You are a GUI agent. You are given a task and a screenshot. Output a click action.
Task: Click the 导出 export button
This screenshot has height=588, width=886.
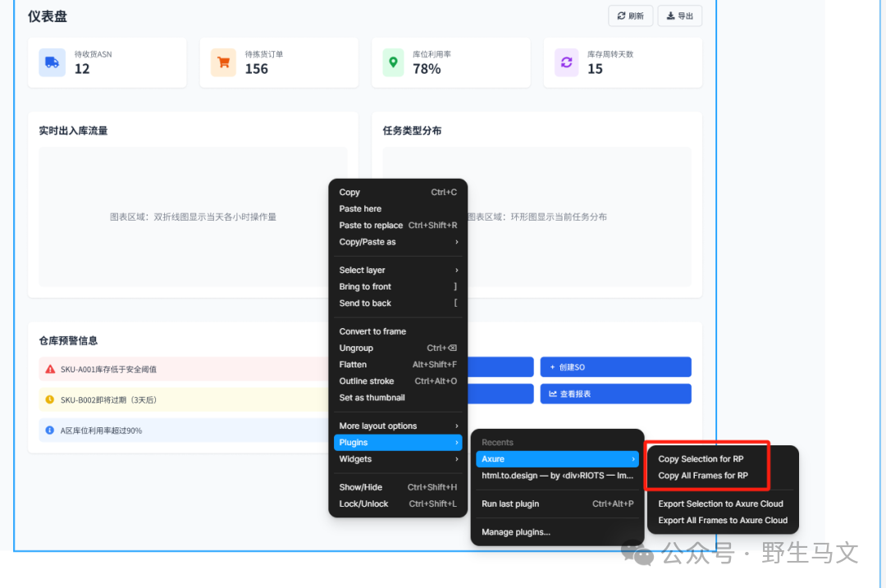[x=679, y=16]
